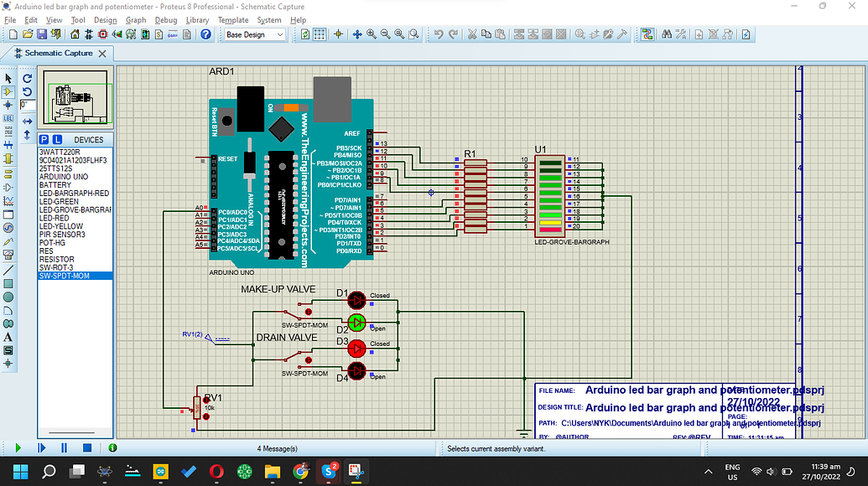Zoom out with the magnifier minus icon
The width and height of the screenshot is (868, 486).
tap(385, 34)
